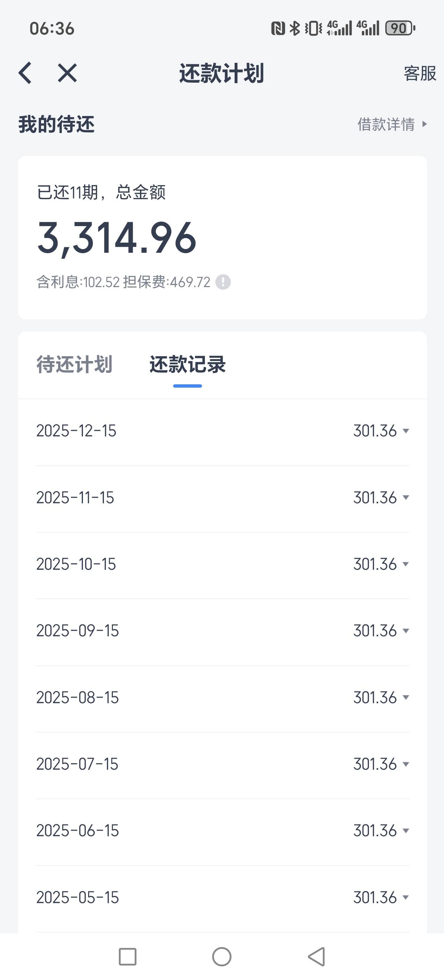Tap the battery indicator in status bar
444x980 pixels.
click(400, 28)
